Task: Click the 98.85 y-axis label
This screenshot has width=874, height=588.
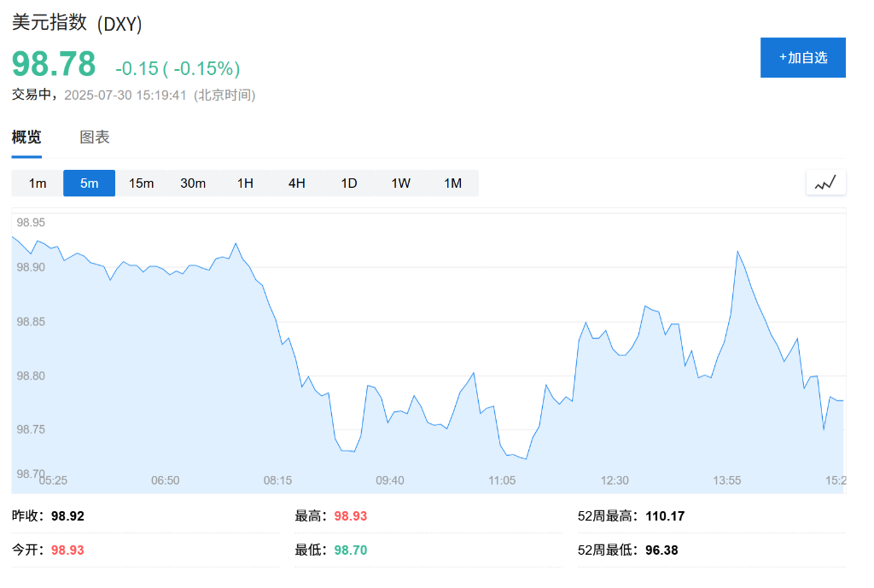Action: point(31,322)
